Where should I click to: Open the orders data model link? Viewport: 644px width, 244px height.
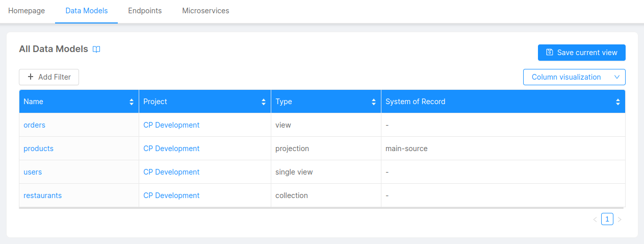(x=34, y=125)
